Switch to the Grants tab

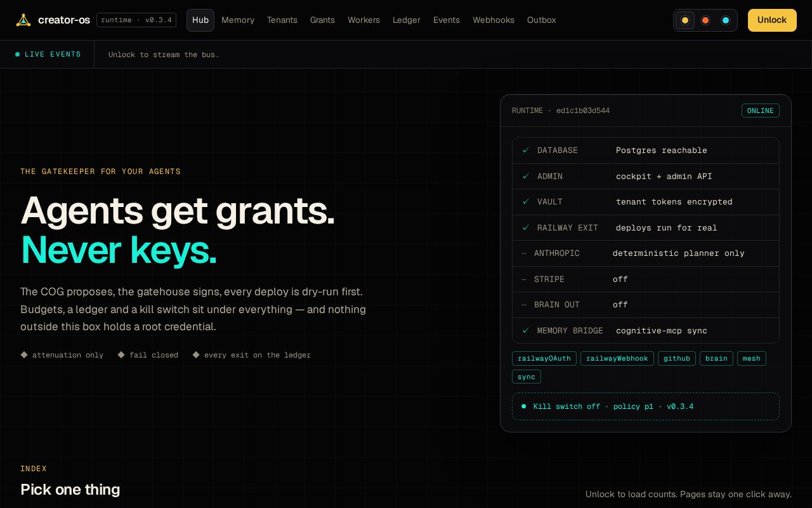322,20
